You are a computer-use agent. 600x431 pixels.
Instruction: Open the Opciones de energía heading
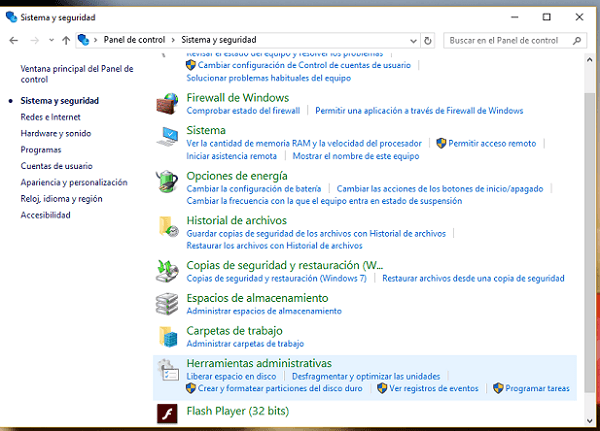pyautogui.click(x=237, y=176)
